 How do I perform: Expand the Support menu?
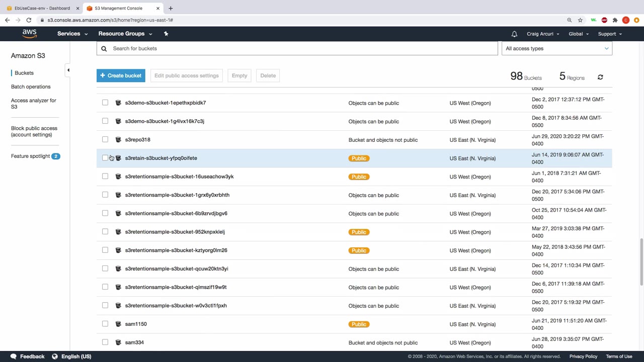point(610,34)
